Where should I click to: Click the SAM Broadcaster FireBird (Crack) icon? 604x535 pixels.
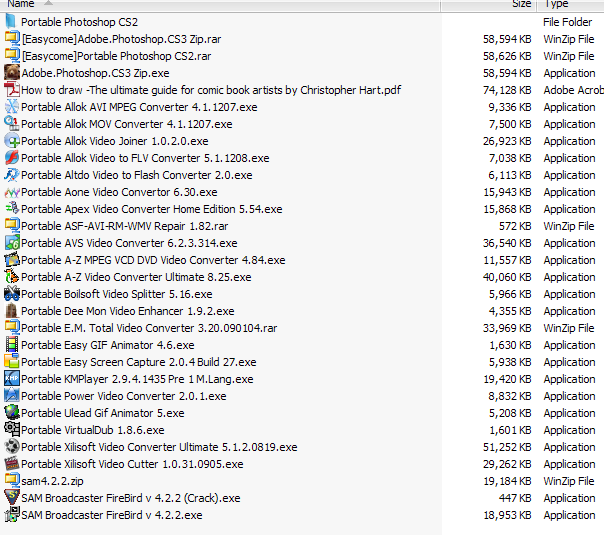12,498
